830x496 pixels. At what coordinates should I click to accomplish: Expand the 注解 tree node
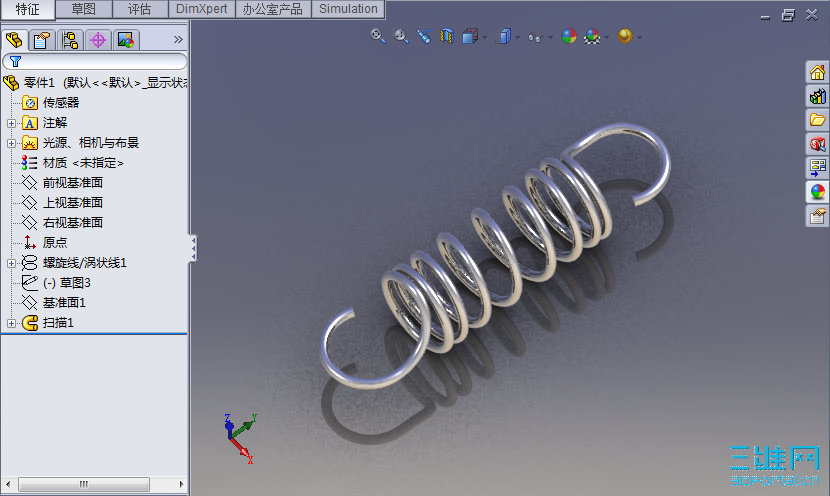11,123
